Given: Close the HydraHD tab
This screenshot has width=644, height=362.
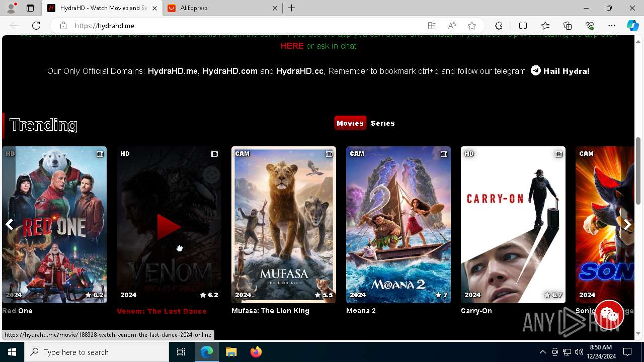Looking at the screenshot, I should click(x=154, y=8).
